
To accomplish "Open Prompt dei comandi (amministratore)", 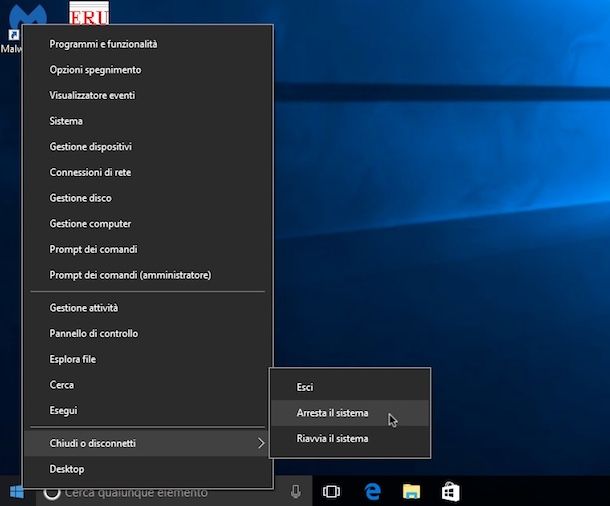I will click(x=148, y=275).
